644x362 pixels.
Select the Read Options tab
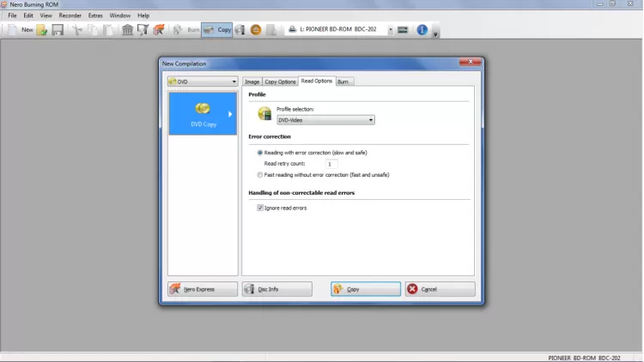coord(317,81)
